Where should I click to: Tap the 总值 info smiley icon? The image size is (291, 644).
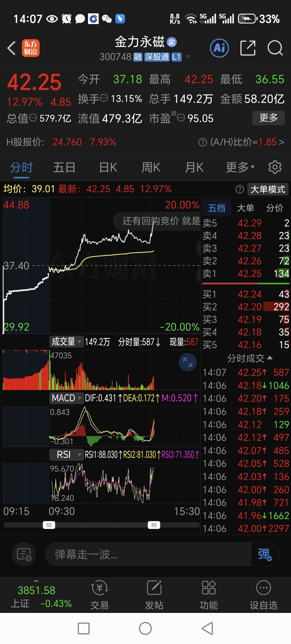click(33, 118)
